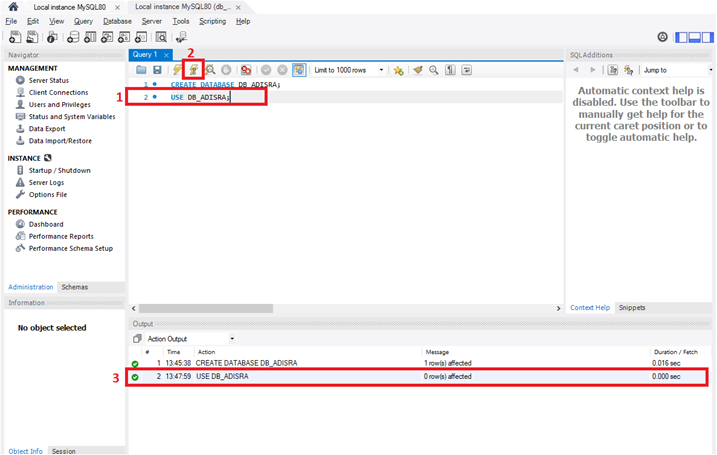Open the performance Dashboard
Image resolution: width=717 pixels, height=455 pixels.
click(x=46, y=224)
